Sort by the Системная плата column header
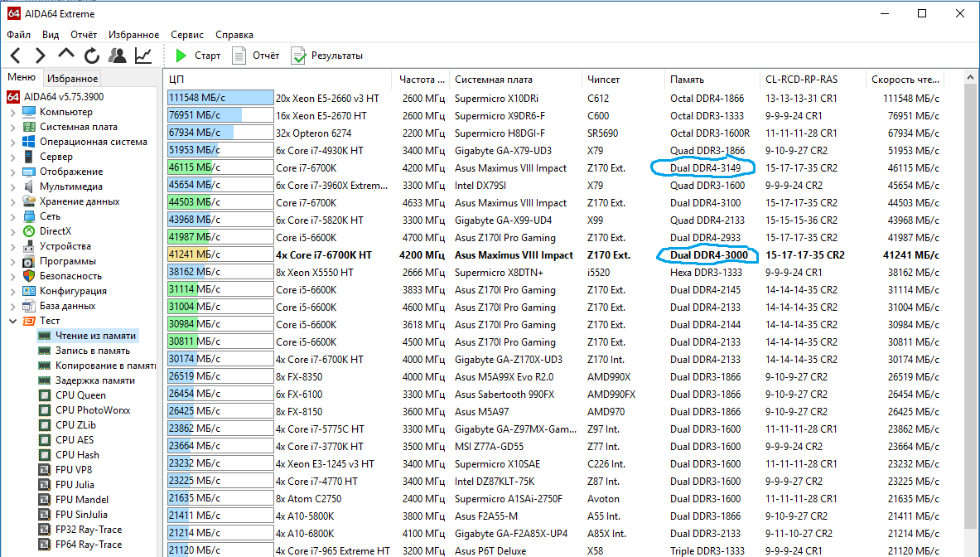This screenshot has width=980, height=557. click(x=515, y=80)
